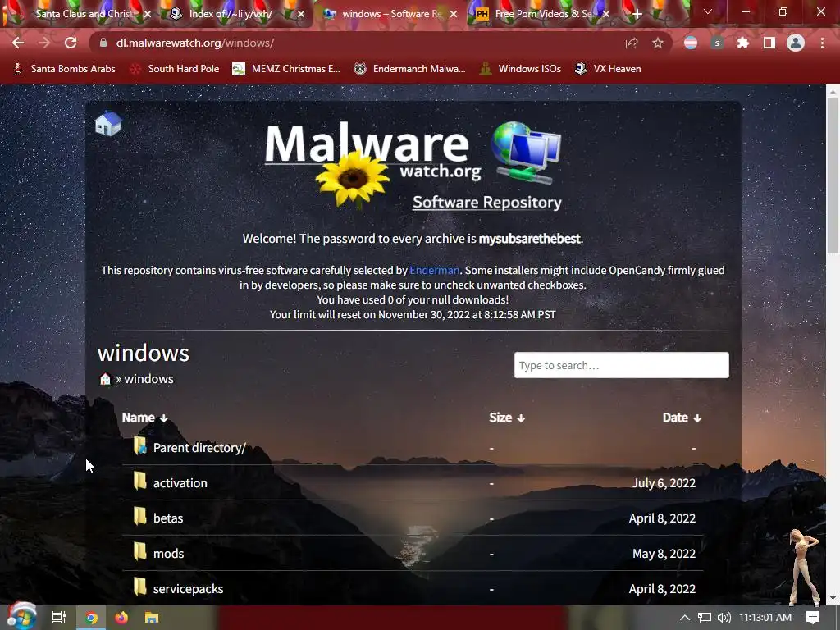The height and width of the screenshot is (630, 840).
Task: Open the Windows Start button
Action: point(21,616)
